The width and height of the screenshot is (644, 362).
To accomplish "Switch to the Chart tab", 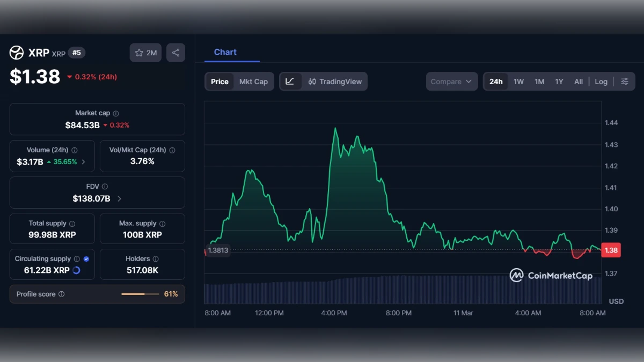I will (225, 52).
